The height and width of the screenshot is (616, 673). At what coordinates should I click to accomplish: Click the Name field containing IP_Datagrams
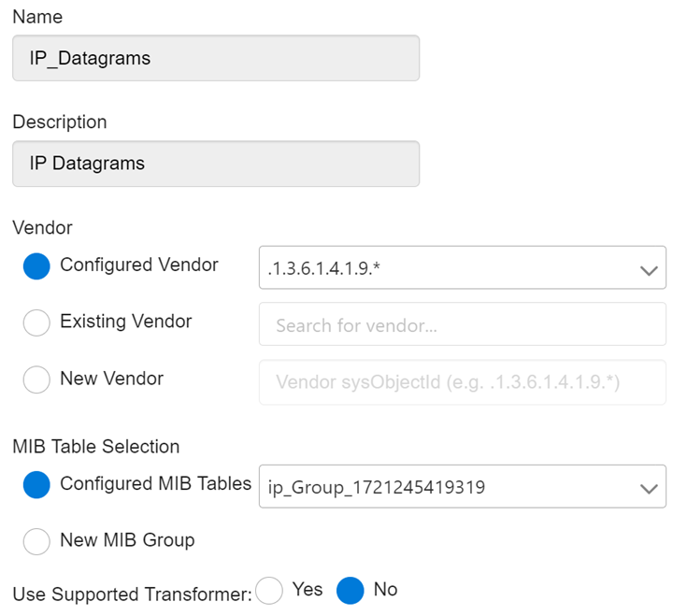(x=216, y=58)
